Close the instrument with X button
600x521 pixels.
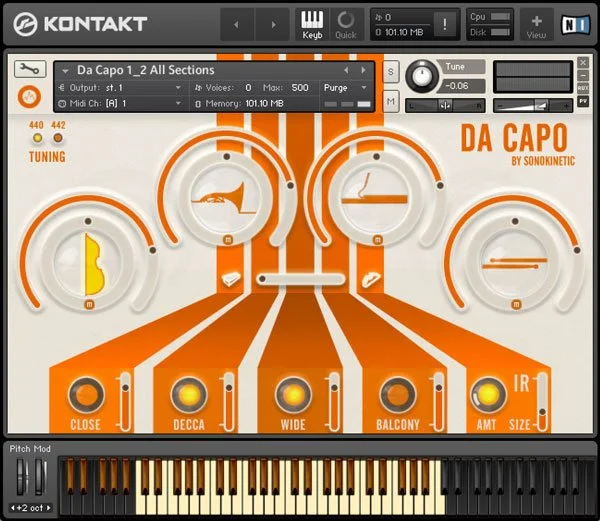click(583, 63)
